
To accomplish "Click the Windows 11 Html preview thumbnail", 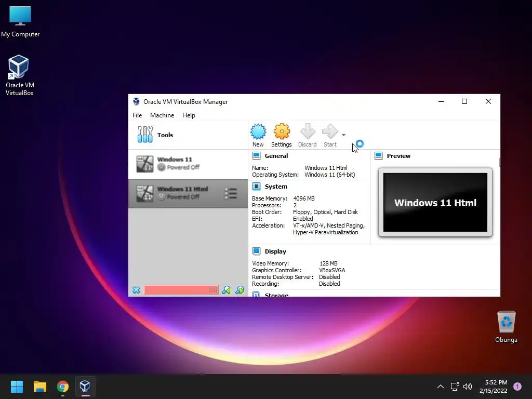I will pyautogui.click(x=435, y=203).
